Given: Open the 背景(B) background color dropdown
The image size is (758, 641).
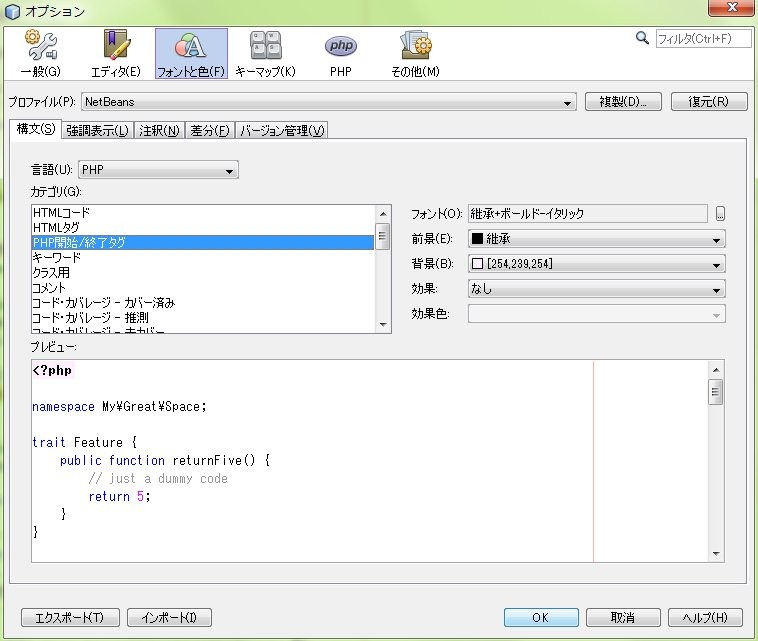Looking at the screenshot, I should pos(597,264).
